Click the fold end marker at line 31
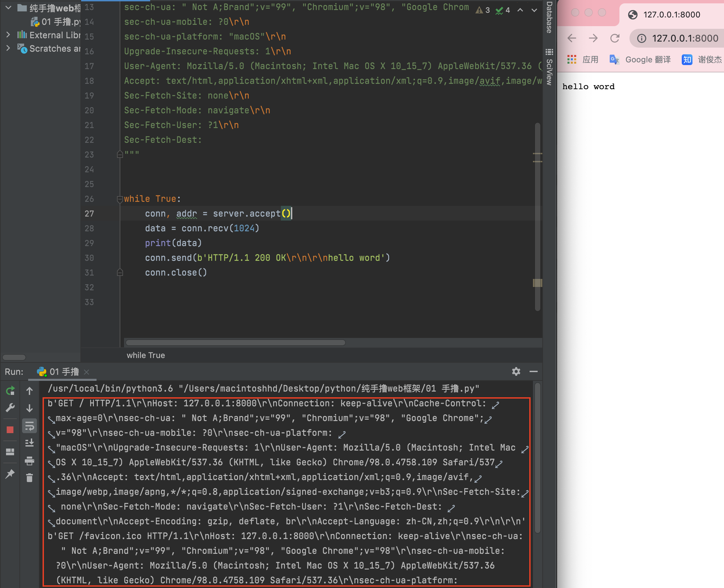 120,272
